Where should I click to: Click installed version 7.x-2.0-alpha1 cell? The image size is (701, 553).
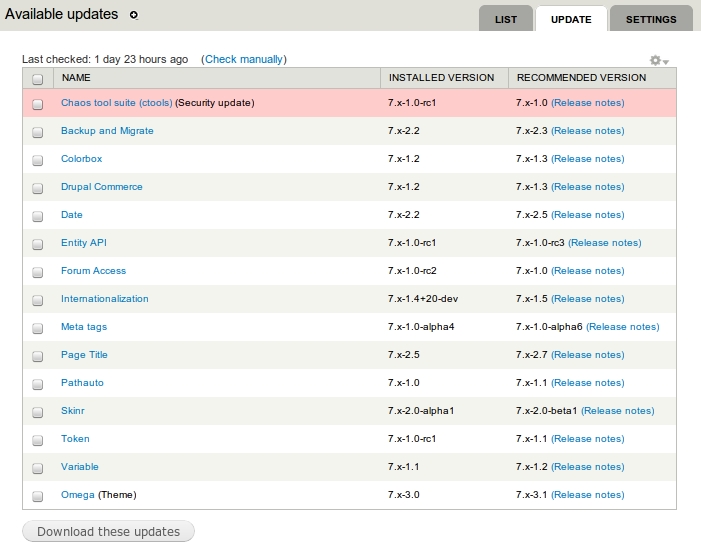click(421, 411)
